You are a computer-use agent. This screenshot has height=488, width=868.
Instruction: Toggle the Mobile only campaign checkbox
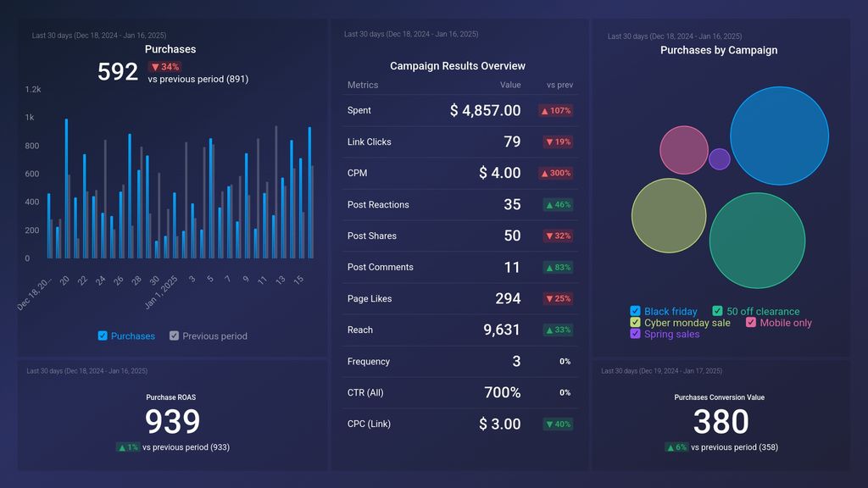751,323
